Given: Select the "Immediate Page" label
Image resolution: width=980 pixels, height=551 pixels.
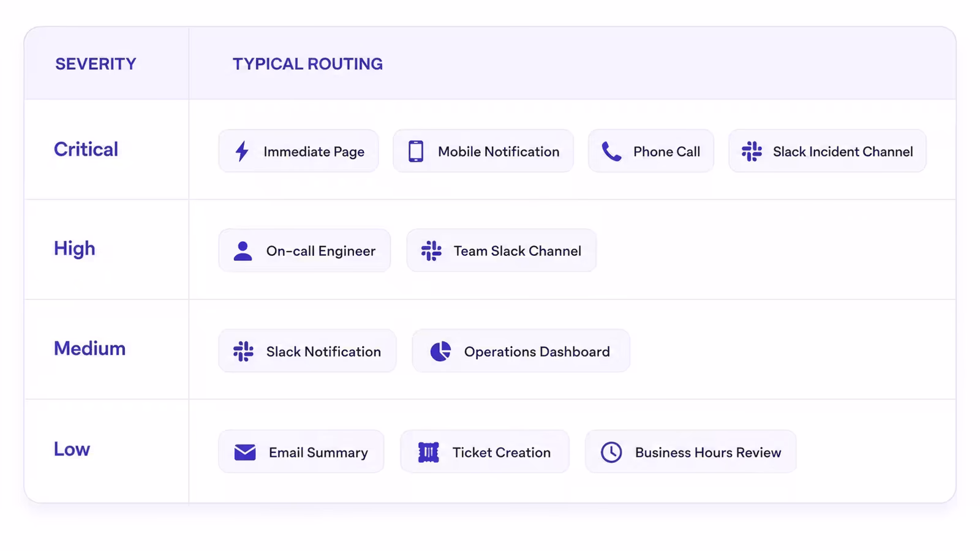Looking at the screenshot, I should (314, 152).
